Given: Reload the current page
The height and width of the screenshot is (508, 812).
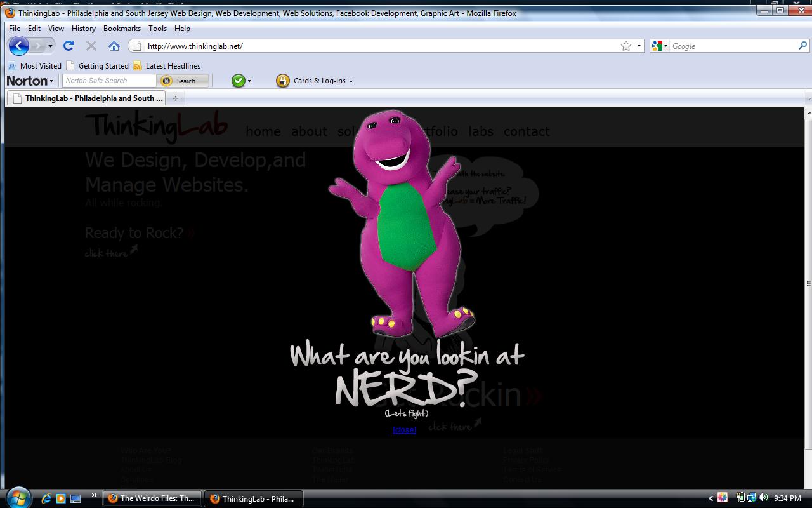Looking at the screenshot, I should click(x=69, y=46).
